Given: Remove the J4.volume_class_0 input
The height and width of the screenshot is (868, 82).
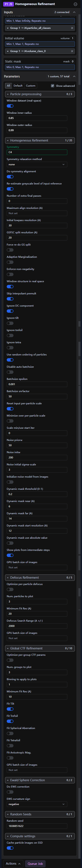Looking at the screenshot, I should 72,51.
